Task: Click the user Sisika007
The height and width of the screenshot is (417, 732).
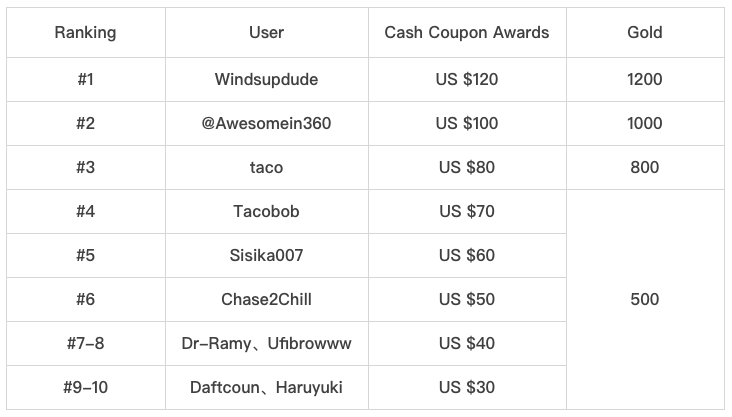Action: pos(266,255)
